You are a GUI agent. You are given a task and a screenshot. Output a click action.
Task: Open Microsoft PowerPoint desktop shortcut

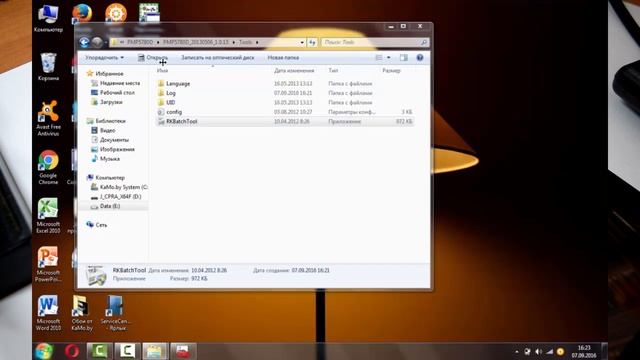click(x=48, y=264)
